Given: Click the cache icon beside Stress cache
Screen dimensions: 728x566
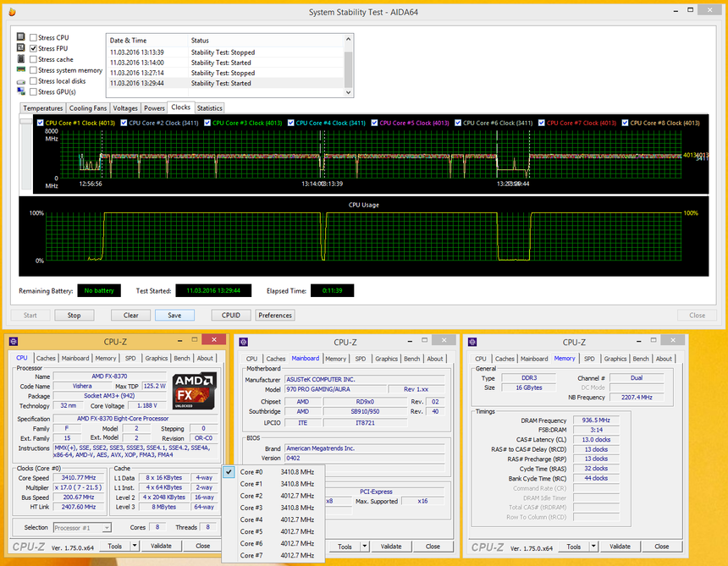Looking at the screenshot, I should (x=19, y=59).
